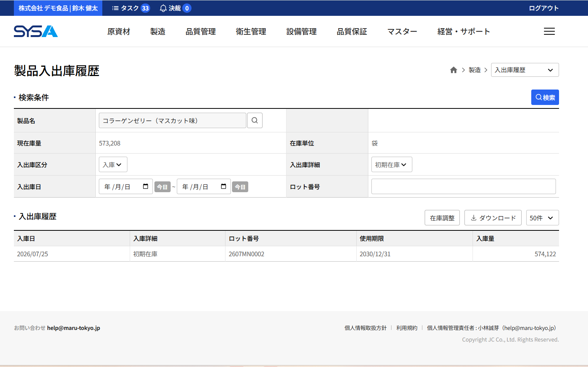The image size is (588, 367).
Task: Open the end date calendar picker icon
Action: (x=224, y=186)
